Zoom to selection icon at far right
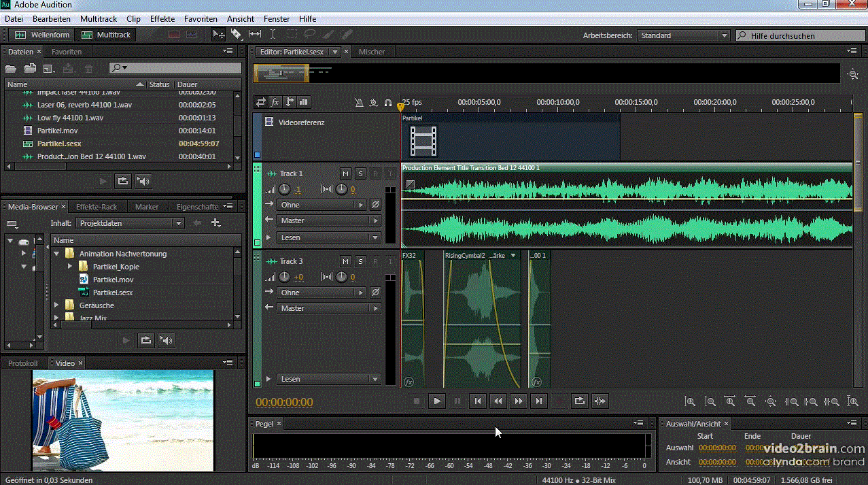The width and height of the screenshot is (868, 485). 852,402
